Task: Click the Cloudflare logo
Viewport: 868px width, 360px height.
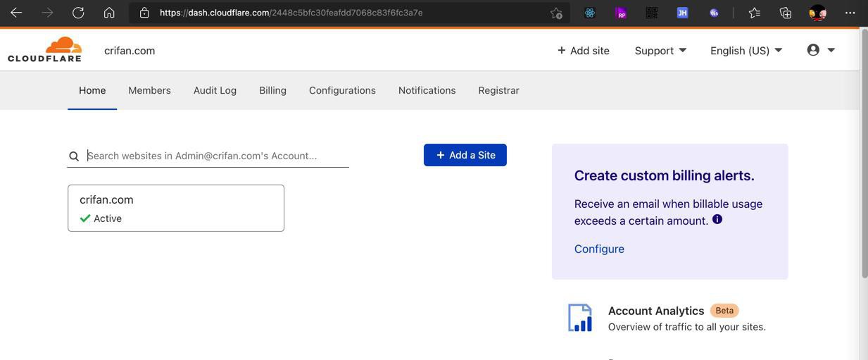Action: point(44,49)
